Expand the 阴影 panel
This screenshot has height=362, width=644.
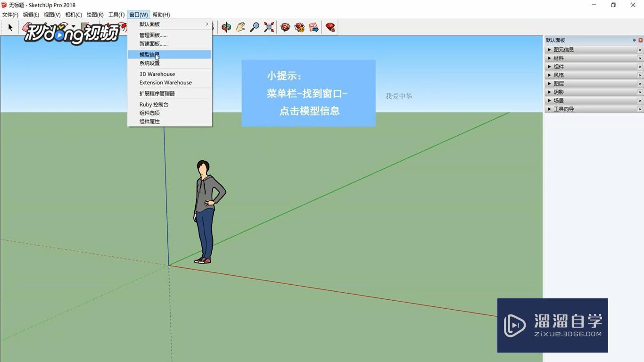pyautogui.click(x=549, y=92)
